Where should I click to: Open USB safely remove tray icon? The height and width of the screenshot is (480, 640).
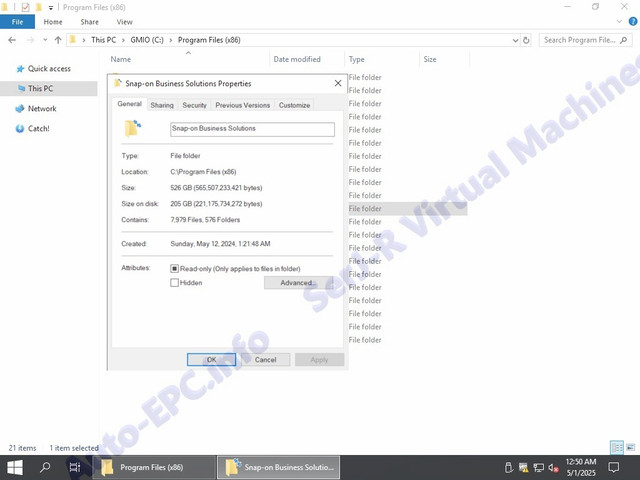(x=508, y=467)
